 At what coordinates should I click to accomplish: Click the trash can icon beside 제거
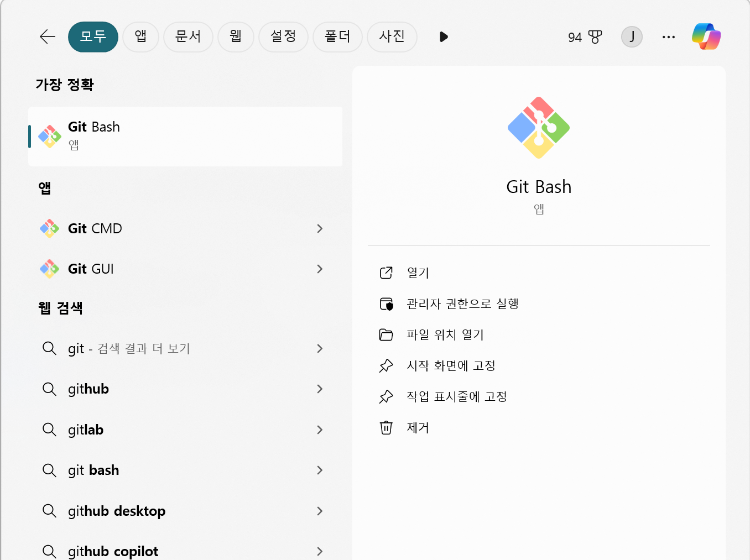[x=386, y=427]
